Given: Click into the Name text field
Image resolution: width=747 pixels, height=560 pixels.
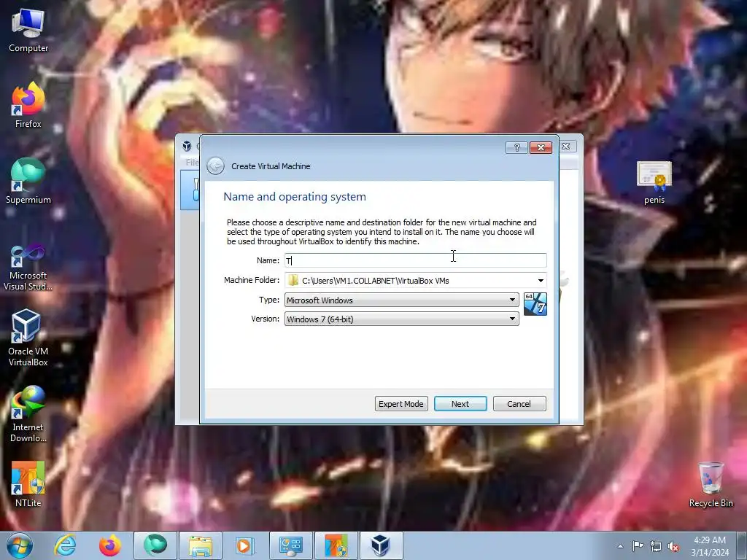Looking at the screenshot, I should [x=415, y=260].
